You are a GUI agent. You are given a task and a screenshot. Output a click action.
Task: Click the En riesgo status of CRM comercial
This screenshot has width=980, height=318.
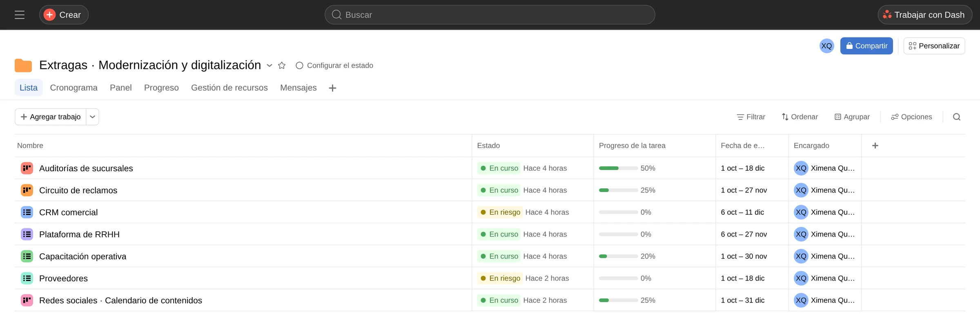click(x=500, y=212)
